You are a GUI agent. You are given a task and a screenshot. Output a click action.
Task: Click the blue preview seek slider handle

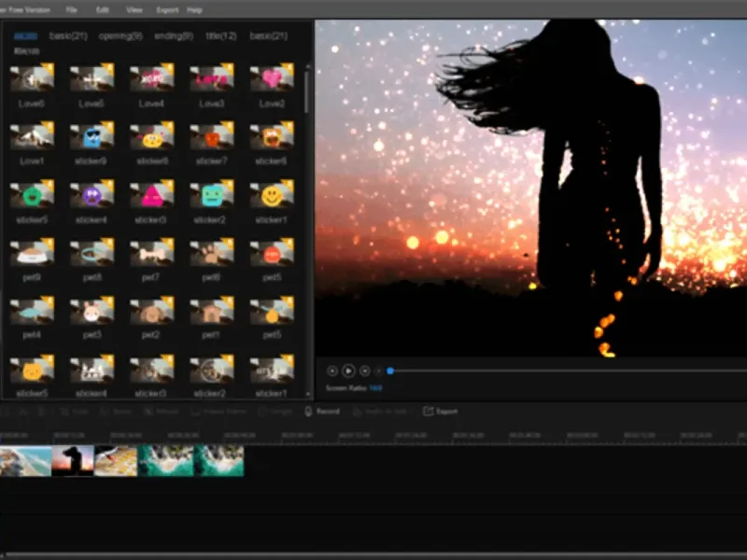(x=390, y=371)
